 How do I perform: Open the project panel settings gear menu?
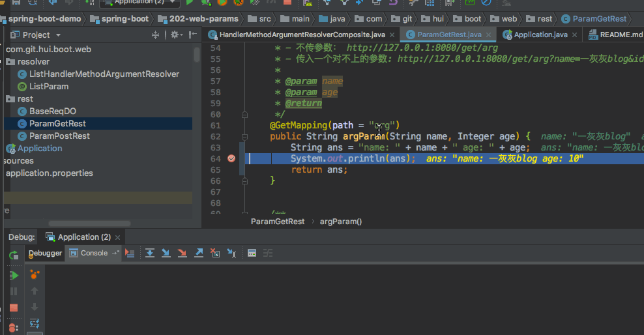pos(174,35)
